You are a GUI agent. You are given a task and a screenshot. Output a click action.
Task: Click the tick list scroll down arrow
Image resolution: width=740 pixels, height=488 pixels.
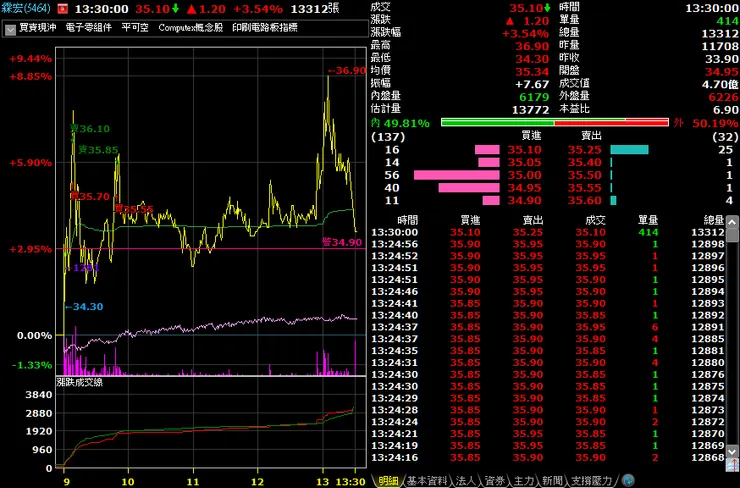pyautogui.click(x=732, y=451)
